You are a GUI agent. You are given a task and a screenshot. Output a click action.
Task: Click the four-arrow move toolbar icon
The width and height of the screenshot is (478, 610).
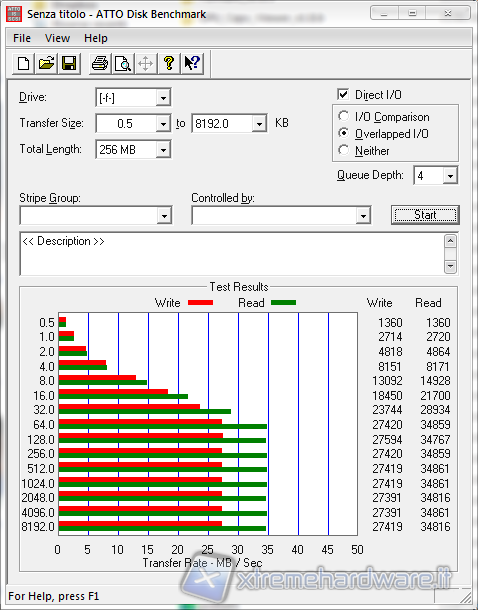pyautogui.click(x=145, y=63)
